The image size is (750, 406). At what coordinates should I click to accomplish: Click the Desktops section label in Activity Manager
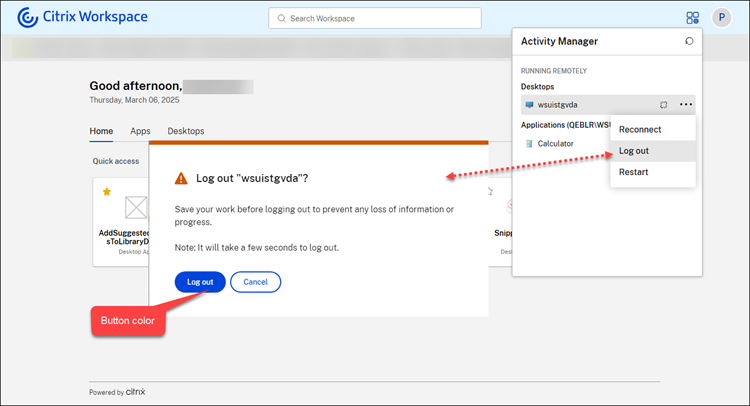point(537,87)
